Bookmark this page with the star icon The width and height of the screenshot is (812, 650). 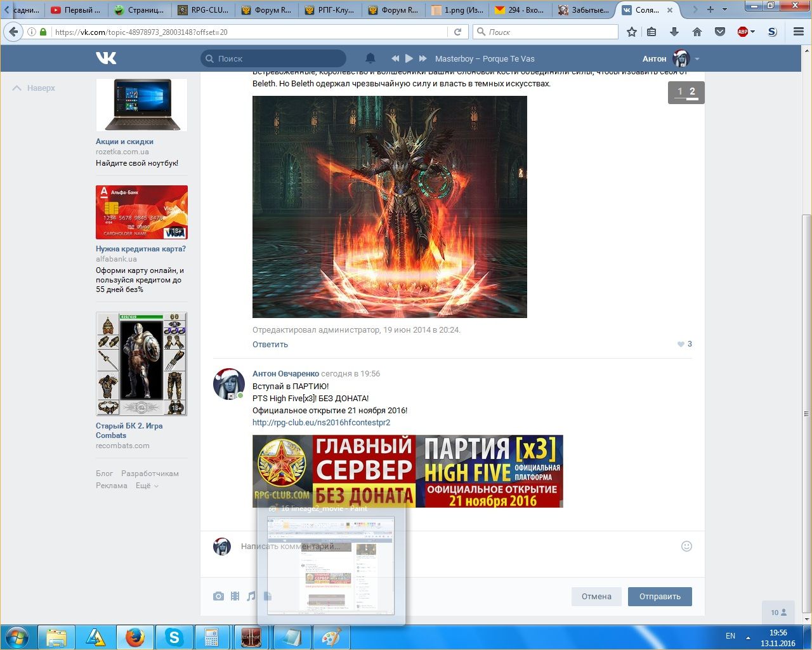(632, 32)
